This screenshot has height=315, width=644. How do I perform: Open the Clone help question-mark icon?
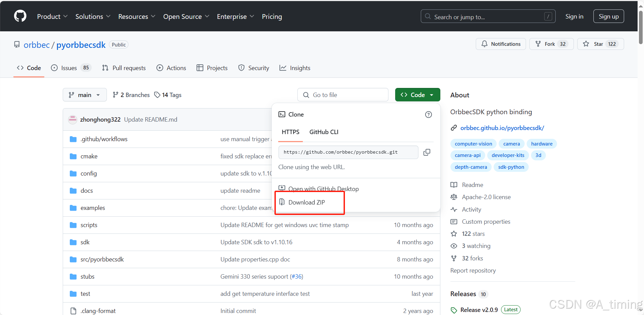pos(428,115)
